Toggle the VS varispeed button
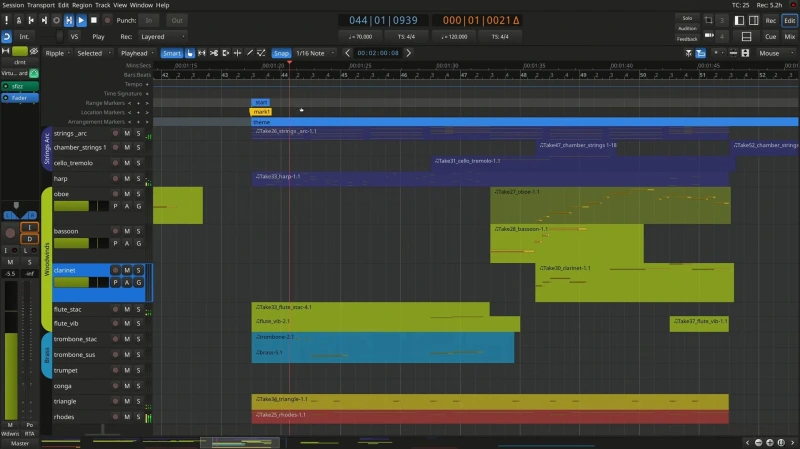 [74, 37]
